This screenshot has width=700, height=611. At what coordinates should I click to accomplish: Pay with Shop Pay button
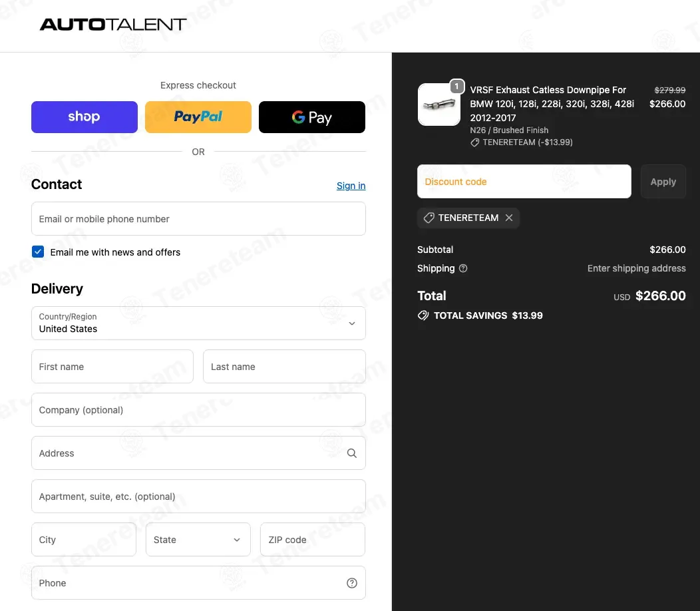coord(85,117)
